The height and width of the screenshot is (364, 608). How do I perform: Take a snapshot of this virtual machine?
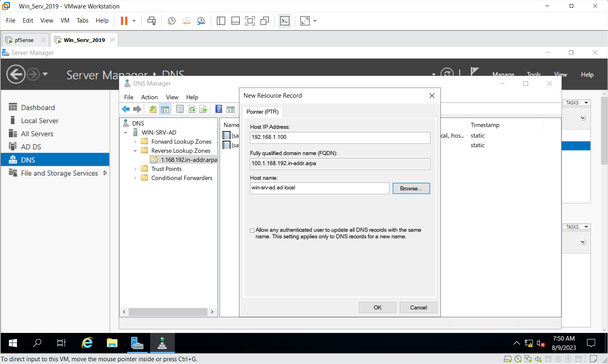[172, 21]
